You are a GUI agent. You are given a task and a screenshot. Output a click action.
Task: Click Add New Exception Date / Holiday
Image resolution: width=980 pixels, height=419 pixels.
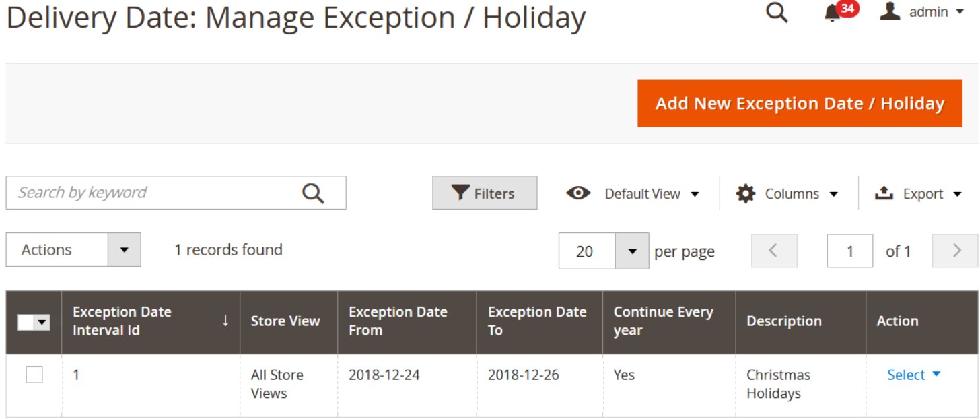click(800, 104)
